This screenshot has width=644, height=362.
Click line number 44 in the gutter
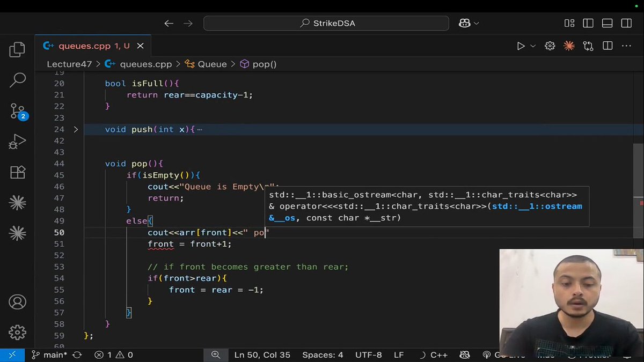pos(58,164)
